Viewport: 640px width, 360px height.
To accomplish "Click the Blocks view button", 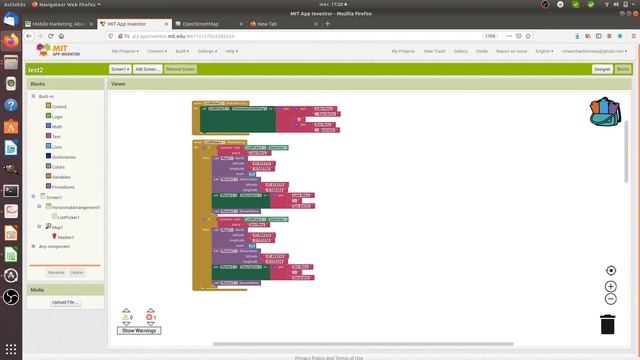I will 623,69.
